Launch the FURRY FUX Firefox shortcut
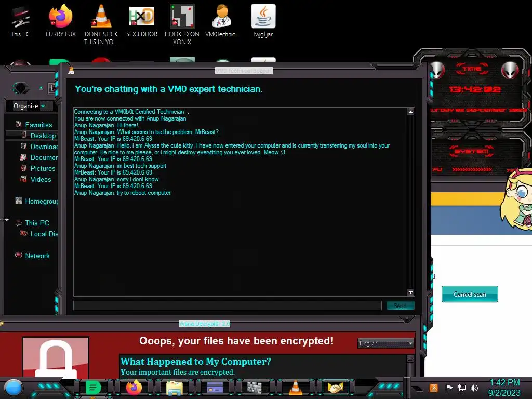532x399 pixels. (60, 21)
